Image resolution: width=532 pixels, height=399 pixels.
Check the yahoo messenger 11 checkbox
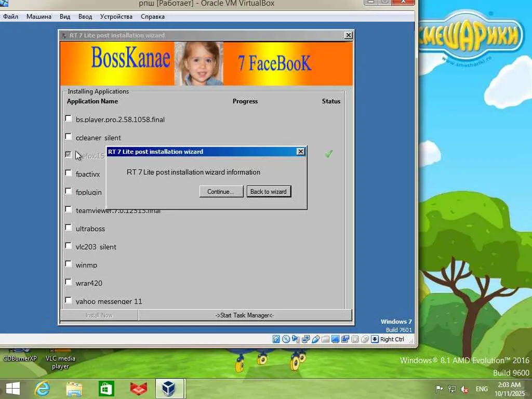pyautogui.click(x=68, y=300)
